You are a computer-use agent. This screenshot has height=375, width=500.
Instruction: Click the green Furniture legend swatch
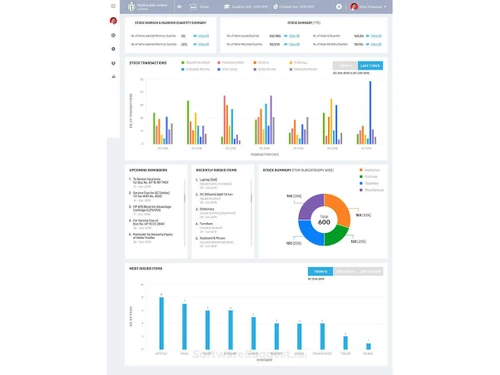click(x=361, y=177)
